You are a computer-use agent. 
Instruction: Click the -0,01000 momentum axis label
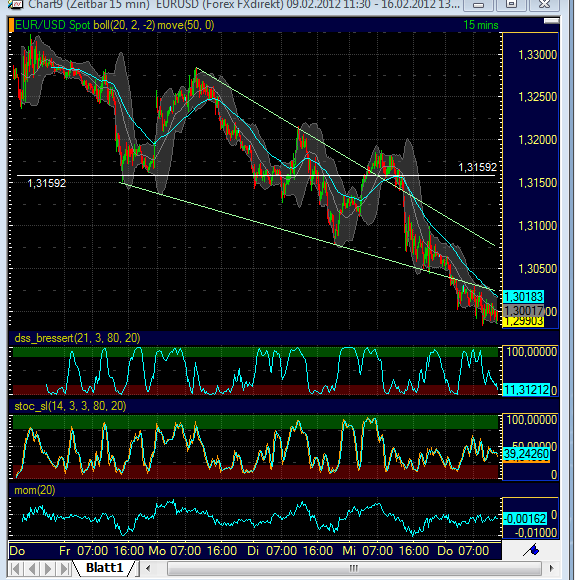pos(536,533)
